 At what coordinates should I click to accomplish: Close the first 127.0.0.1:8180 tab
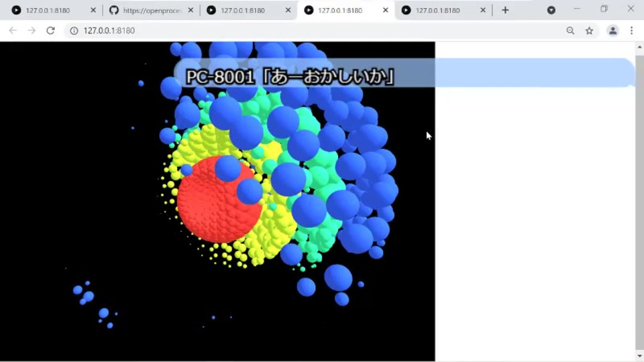[x=93, y=10]
